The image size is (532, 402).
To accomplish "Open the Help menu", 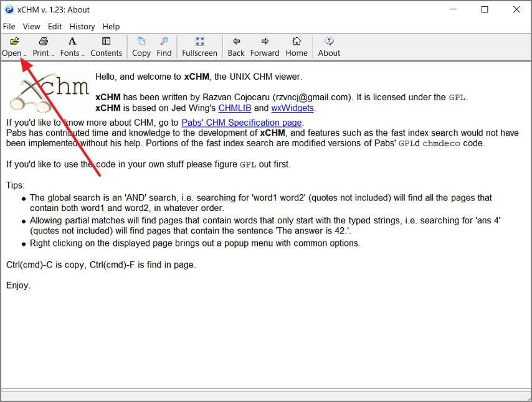I will [x=111, y=26].
